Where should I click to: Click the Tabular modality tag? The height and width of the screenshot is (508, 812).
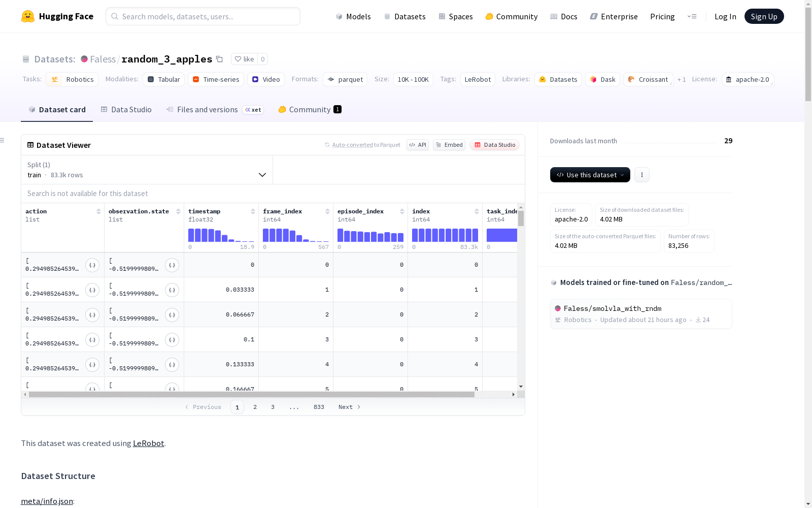[163, 79]
